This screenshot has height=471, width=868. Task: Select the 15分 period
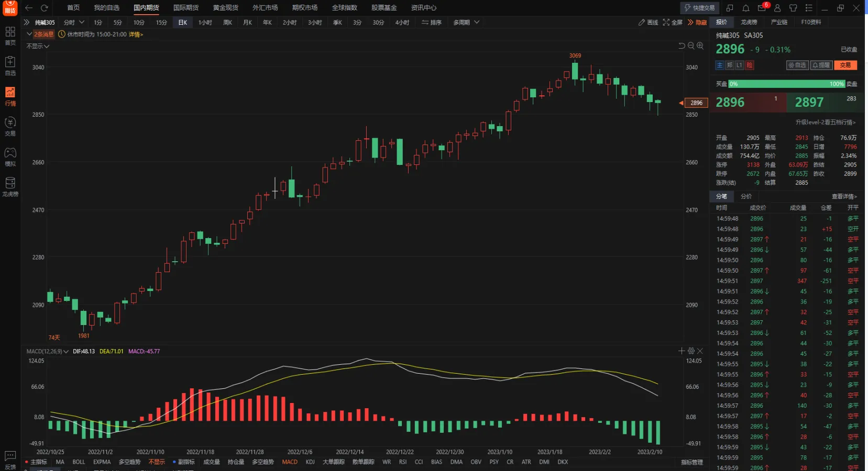[161, 23]
